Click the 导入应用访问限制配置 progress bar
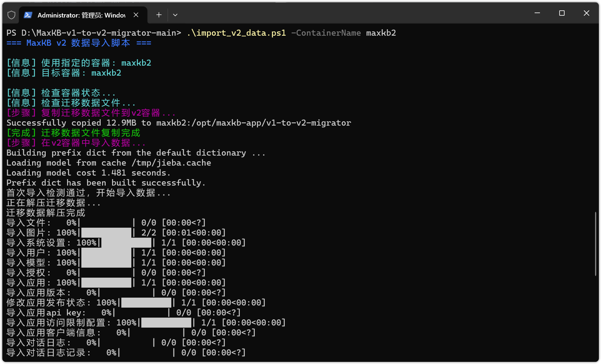This screenshot has height=364, width=601. click(x=166, y=323)
